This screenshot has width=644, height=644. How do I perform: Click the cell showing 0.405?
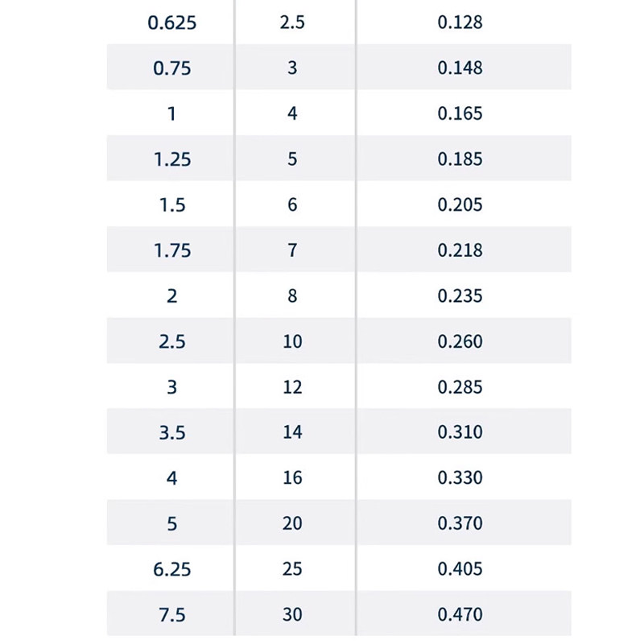click(x=460, y=569)
